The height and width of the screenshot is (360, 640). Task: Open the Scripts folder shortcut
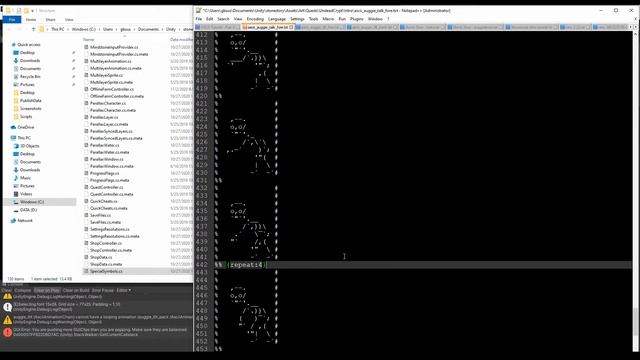pos(26,116)
